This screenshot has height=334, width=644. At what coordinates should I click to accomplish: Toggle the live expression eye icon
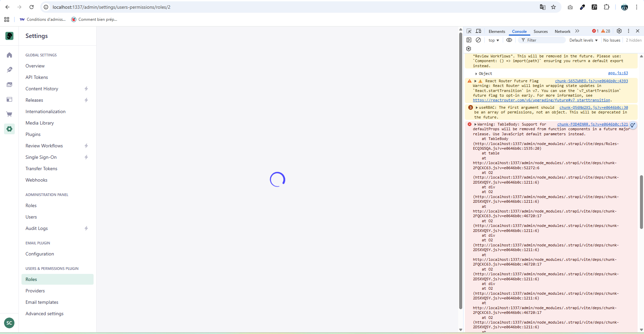pyautogui.click(x=509, y=40)
